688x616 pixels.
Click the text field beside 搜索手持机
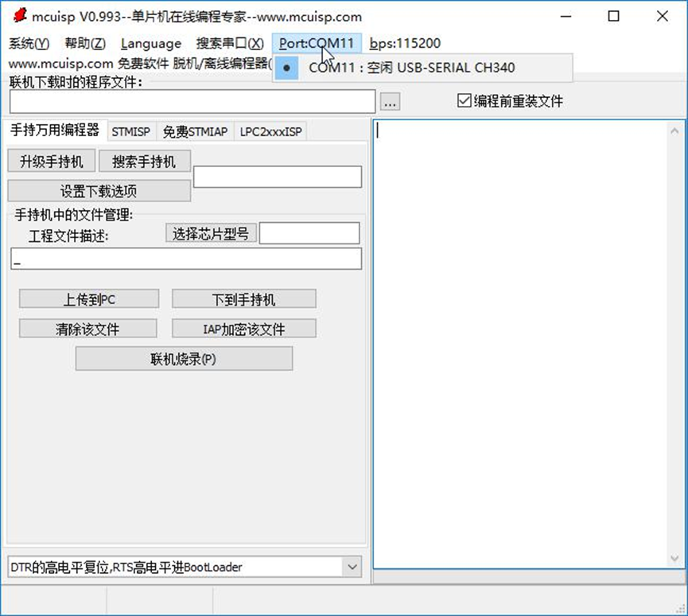coord(278,177)
